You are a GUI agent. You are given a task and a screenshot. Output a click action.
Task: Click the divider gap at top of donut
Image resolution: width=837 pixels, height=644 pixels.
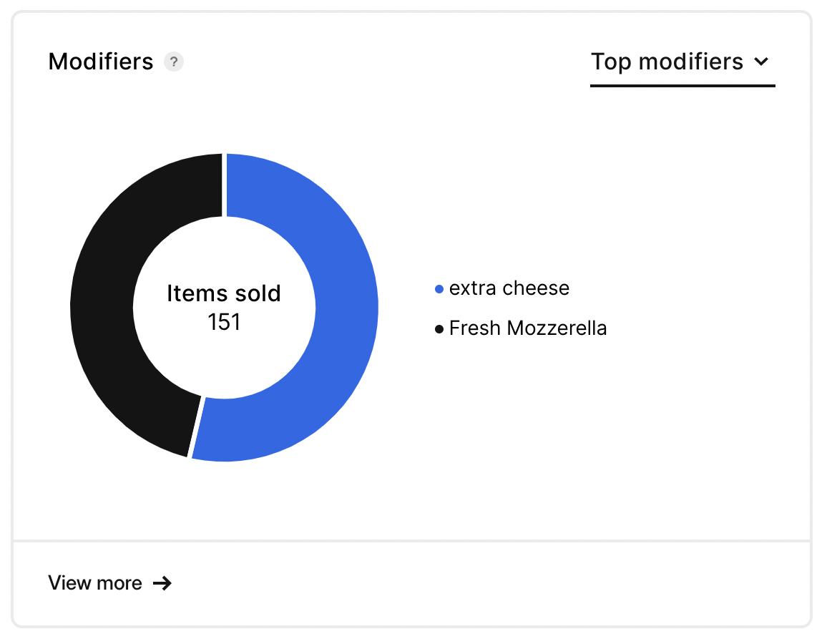(x=224, y=185)
